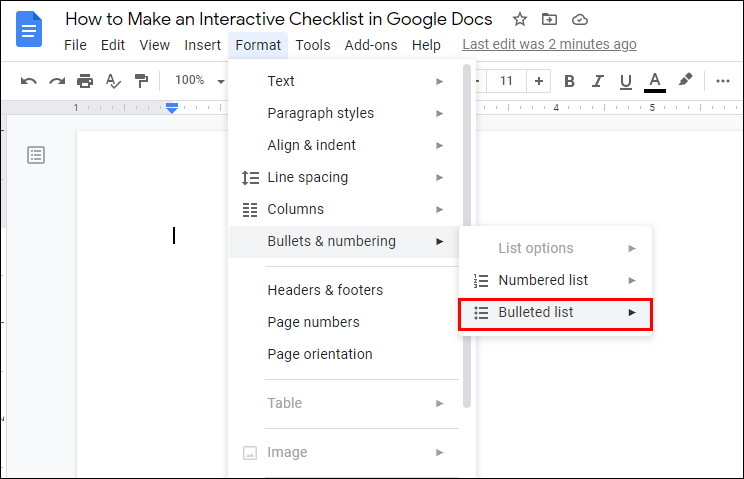This screenshot has width=744, height=479.
Task: Select the paint format tool
Action: [x=141, y=81]
